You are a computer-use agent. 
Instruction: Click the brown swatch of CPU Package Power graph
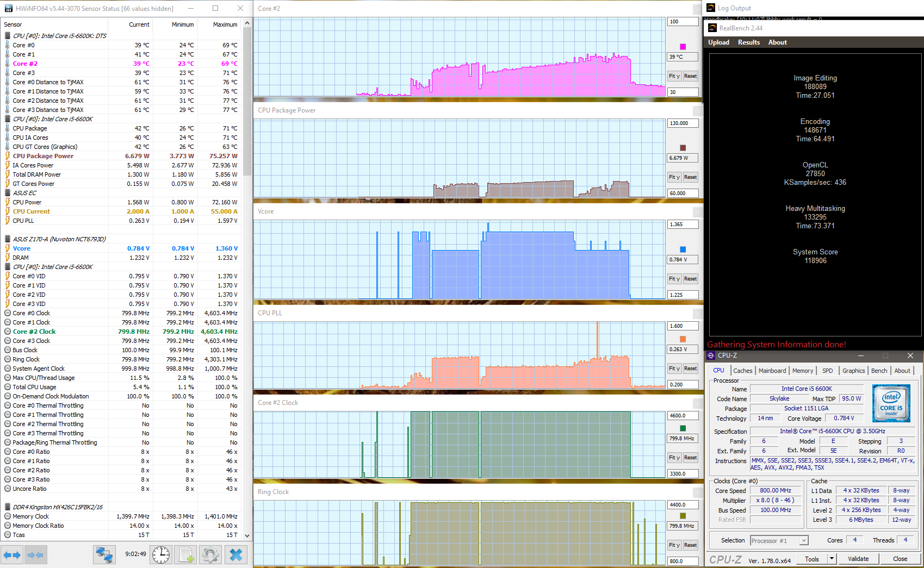point(683,148)
